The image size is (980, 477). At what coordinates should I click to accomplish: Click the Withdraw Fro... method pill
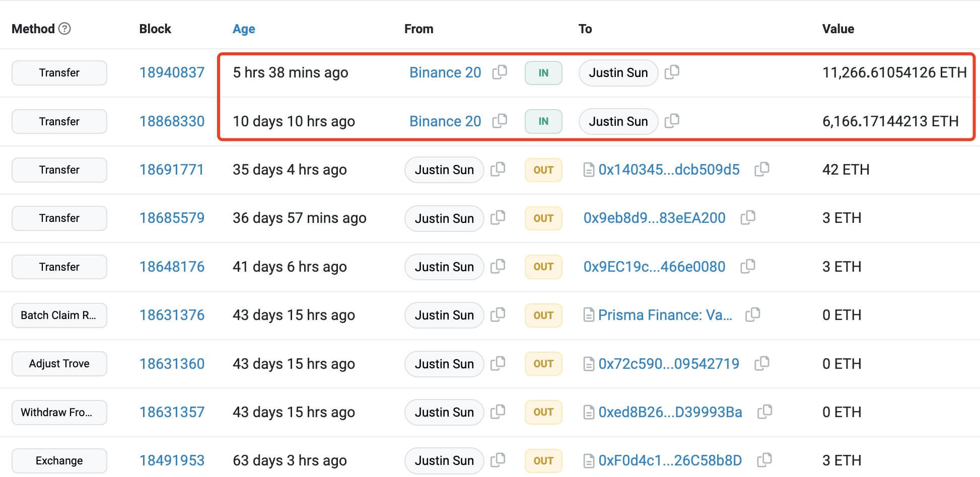59,412
